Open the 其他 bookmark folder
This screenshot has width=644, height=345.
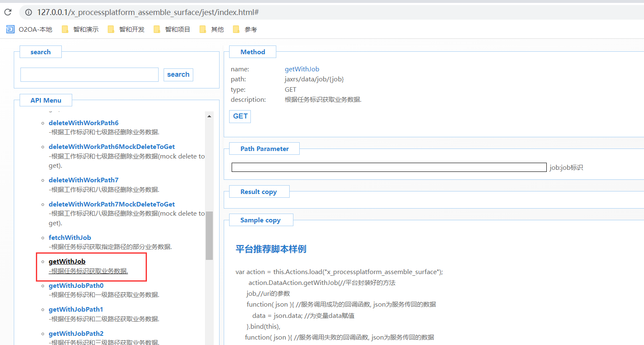tap(212, 29)
